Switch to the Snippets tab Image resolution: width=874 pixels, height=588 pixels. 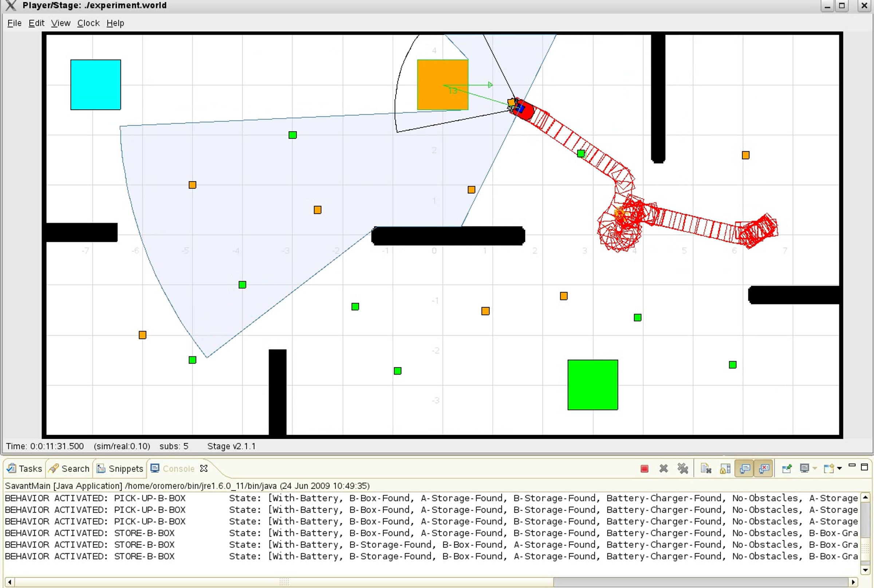[x=120, y=469]
